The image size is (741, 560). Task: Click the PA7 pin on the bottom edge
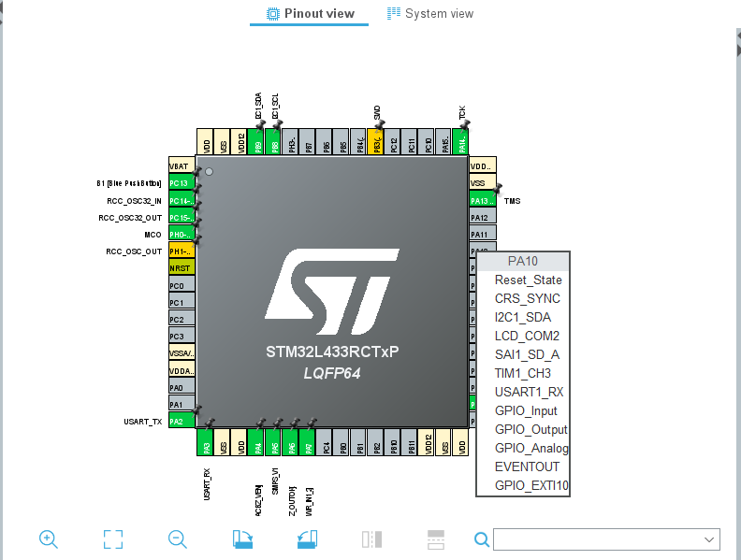click(307, 442)
